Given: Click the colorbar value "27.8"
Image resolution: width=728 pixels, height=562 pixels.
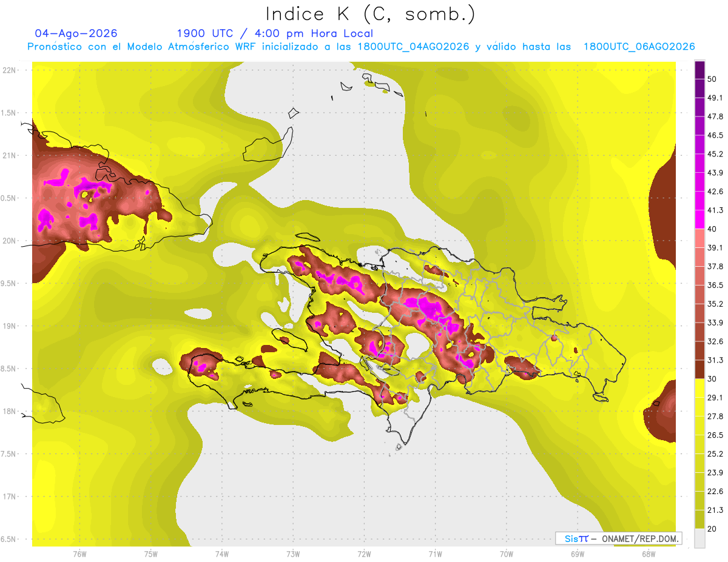Looking at the screenshot, I should 715,416.
